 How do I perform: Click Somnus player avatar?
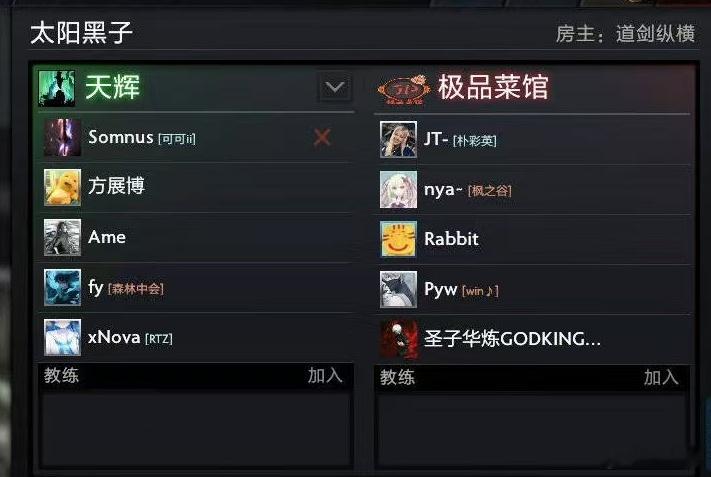coord(63,137)
